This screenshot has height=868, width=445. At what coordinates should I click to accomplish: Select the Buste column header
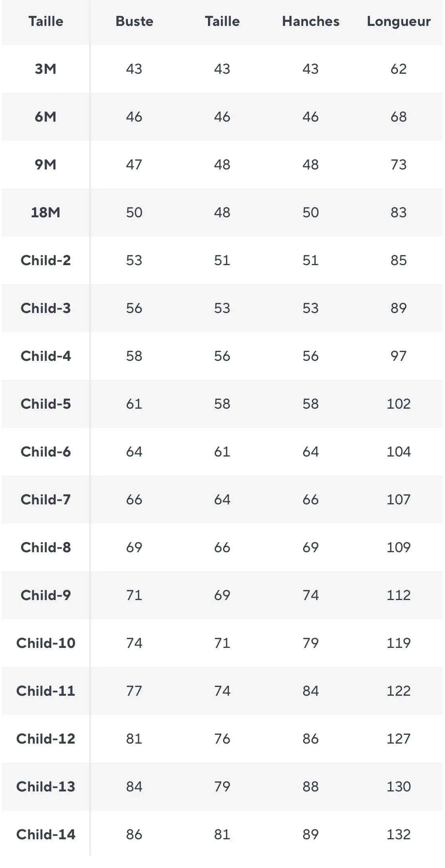(x=134, y=22)
